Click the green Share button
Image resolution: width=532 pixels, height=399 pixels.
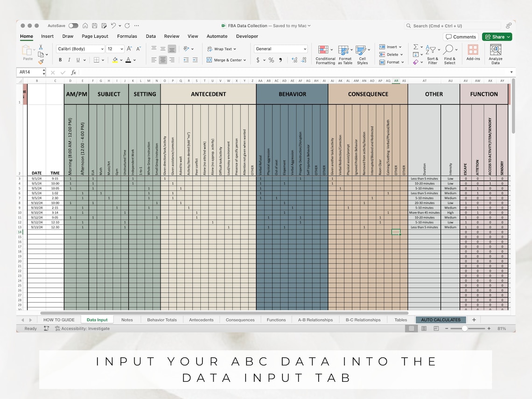tap(497, 36)
